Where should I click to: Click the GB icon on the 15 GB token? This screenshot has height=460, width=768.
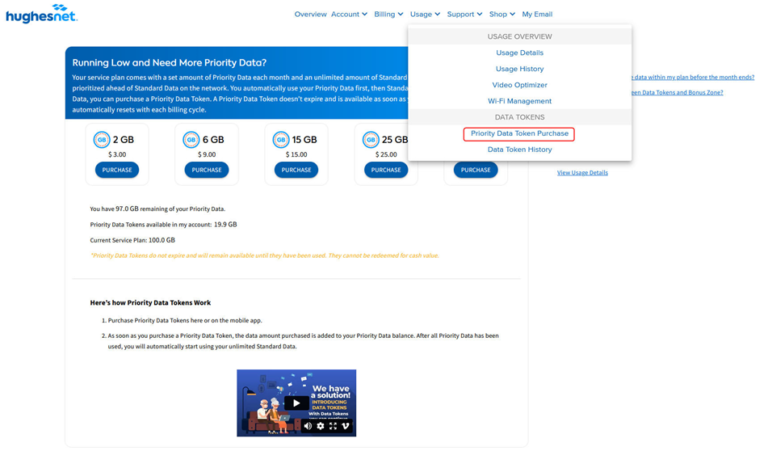click(x=280, y=140)
